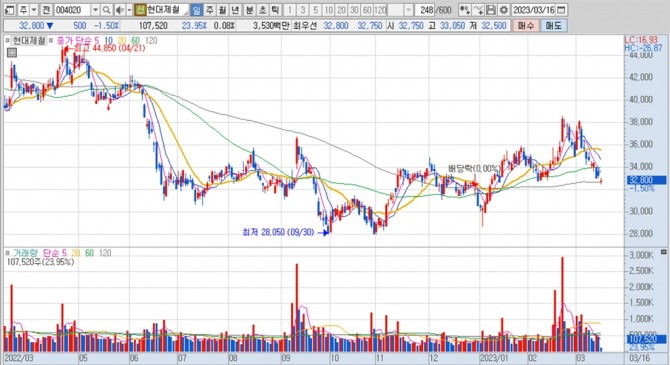Select the 10 interval button
This screenshot has height=365, width=670.
pos(329,10)
